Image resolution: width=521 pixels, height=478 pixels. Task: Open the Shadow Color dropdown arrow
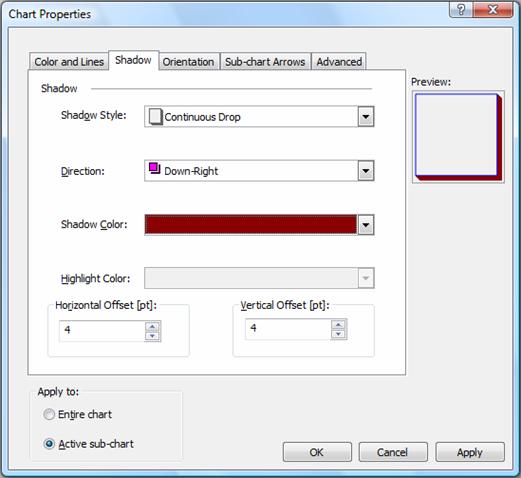click(x=366, y=225)
